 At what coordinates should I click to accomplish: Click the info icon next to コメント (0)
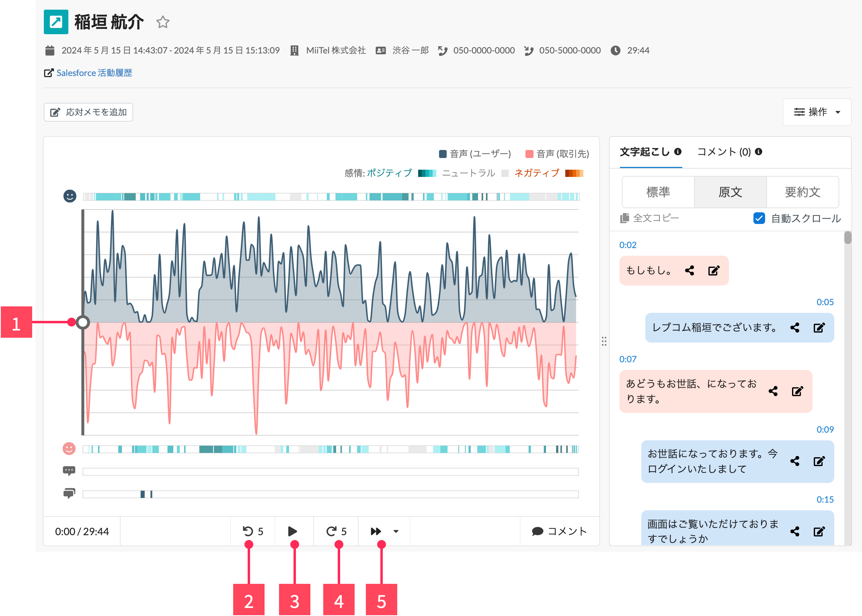[x=759, y=152]
